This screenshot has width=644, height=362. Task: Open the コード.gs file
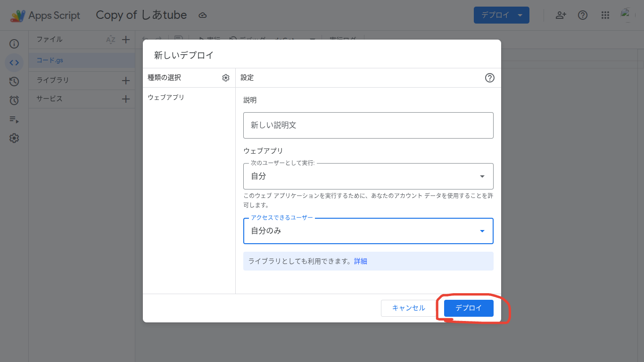(82, 60)
